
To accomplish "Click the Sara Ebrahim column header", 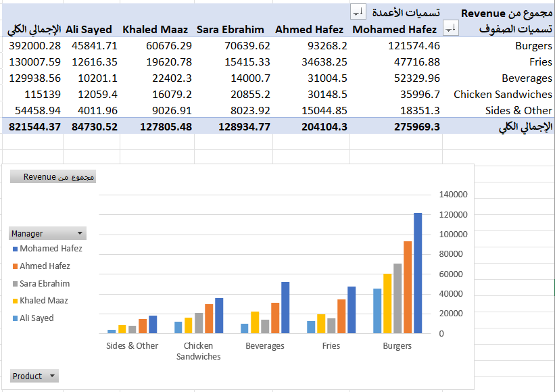I will click(x=231, y=30).
